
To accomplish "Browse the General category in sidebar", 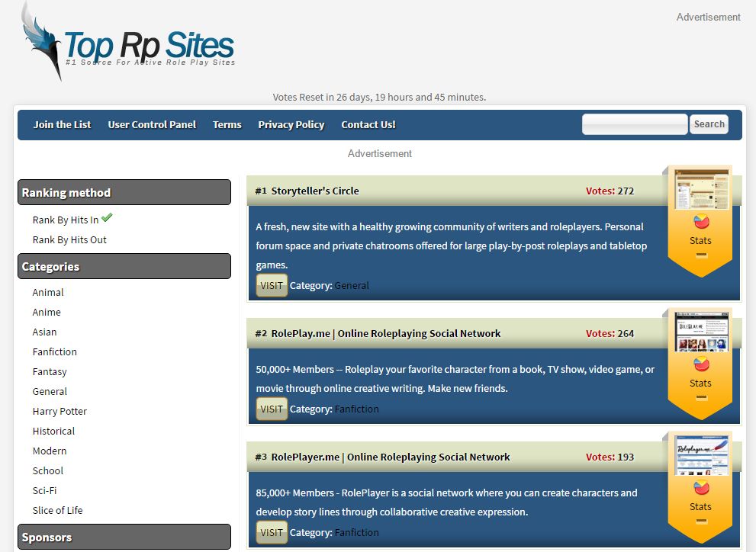I will coord(50,391).
